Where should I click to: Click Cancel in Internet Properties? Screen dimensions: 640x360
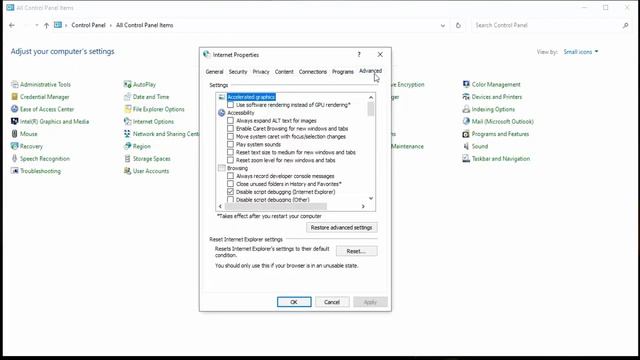tap(332, 302)
